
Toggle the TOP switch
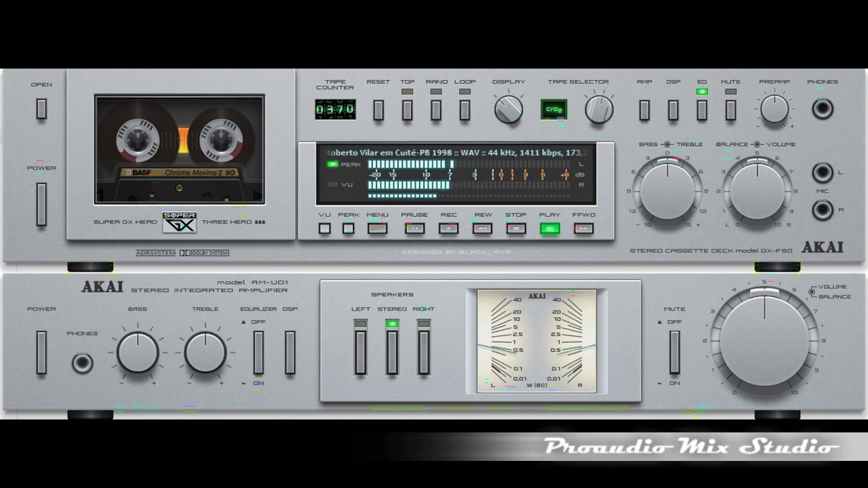pyautogui.click(x=407, y=110)
